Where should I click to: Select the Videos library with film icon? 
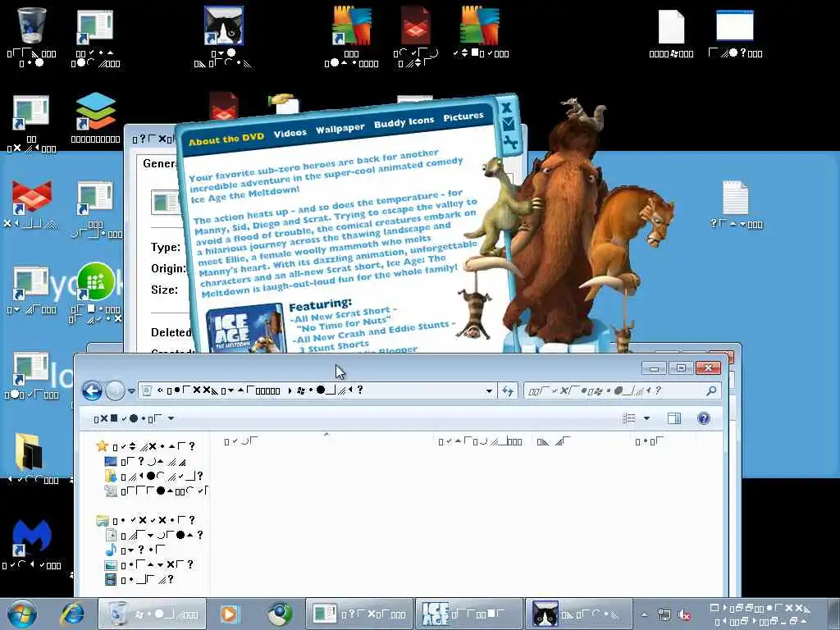(139, 579)
